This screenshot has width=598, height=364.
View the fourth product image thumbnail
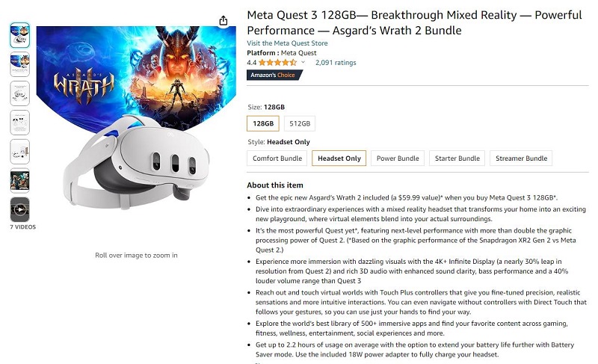(20, 123)
